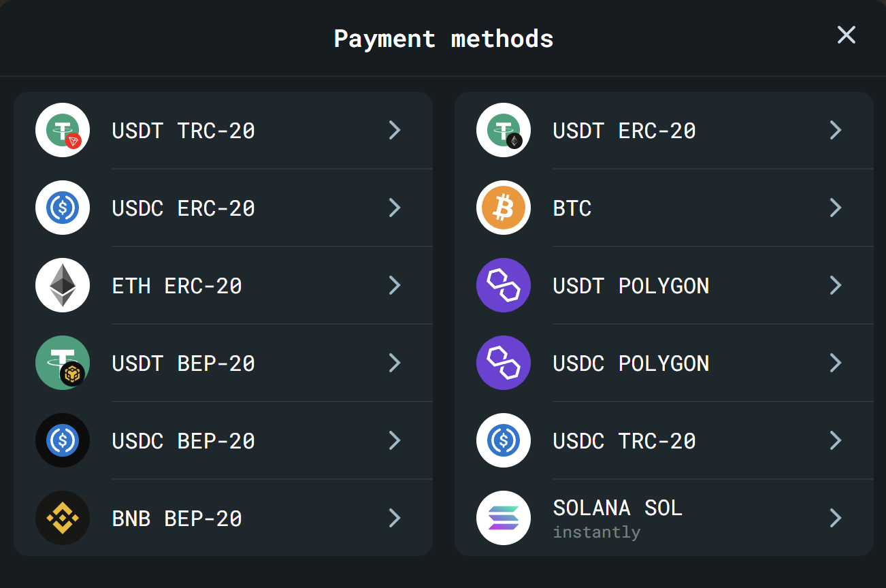
Task: Click the USDC TRC-20 coin icon
Action: point(504,440)
